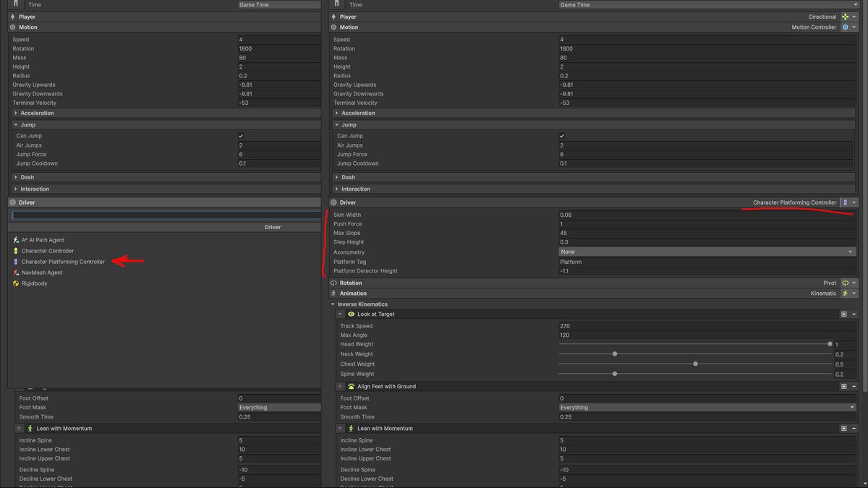
Task: Adjust the Head Weight slider
Action: [695, 344]
